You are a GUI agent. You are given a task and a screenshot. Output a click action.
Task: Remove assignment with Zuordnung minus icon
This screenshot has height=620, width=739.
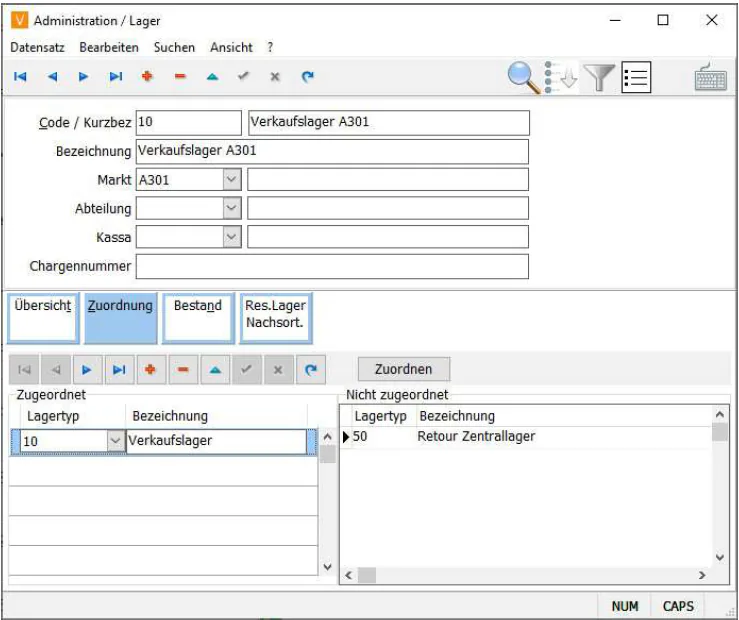(183, 370)
